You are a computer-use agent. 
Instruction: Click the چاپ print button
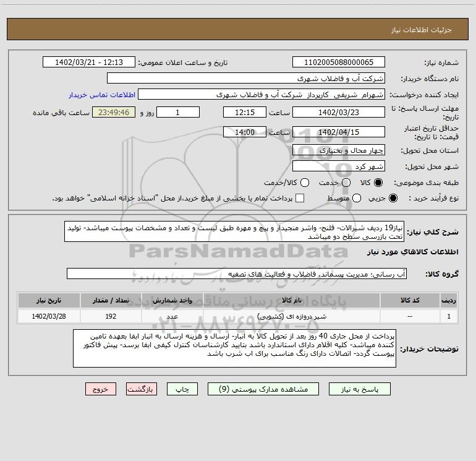[x=182, y=389]
